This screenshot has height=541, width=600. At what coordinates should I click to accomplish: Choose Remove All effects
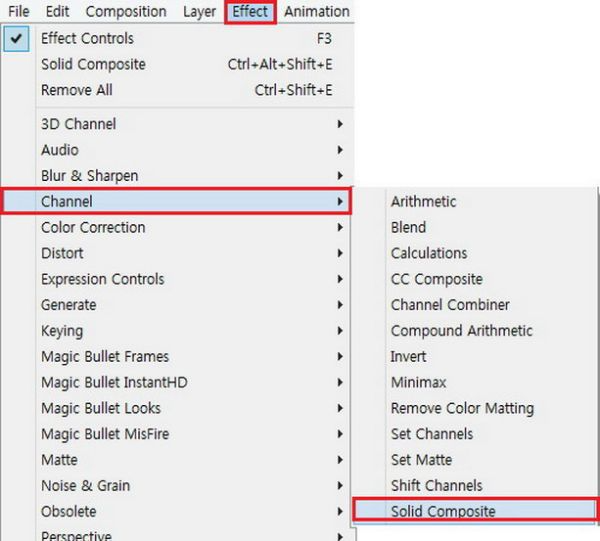[77, 90]
